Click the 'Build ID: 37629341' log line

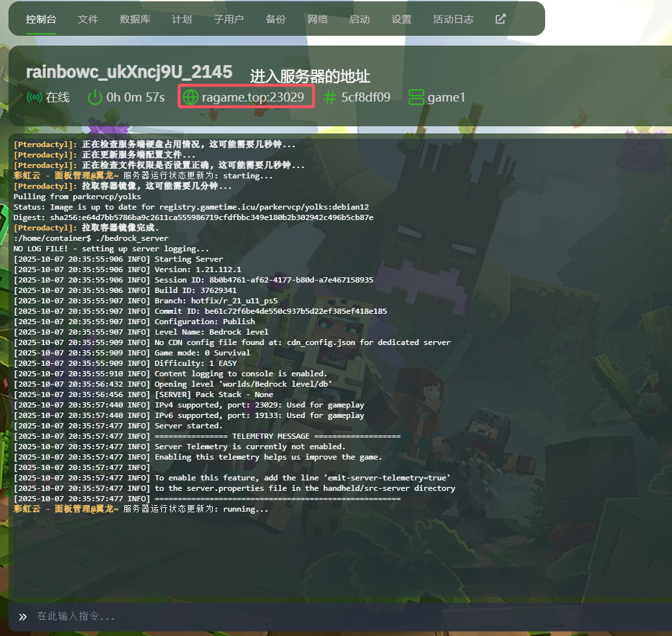point(125,290)
